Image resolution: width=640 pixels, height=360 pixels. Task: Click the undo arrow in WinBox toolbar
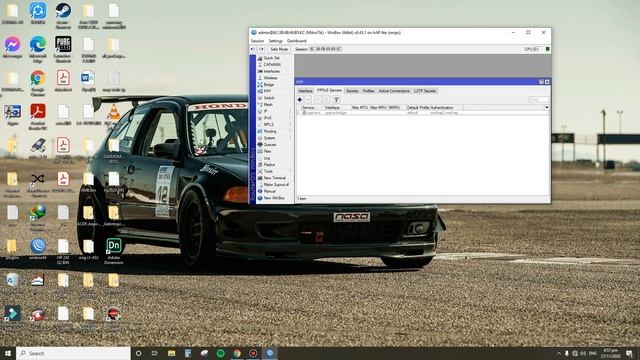[253, 49]
